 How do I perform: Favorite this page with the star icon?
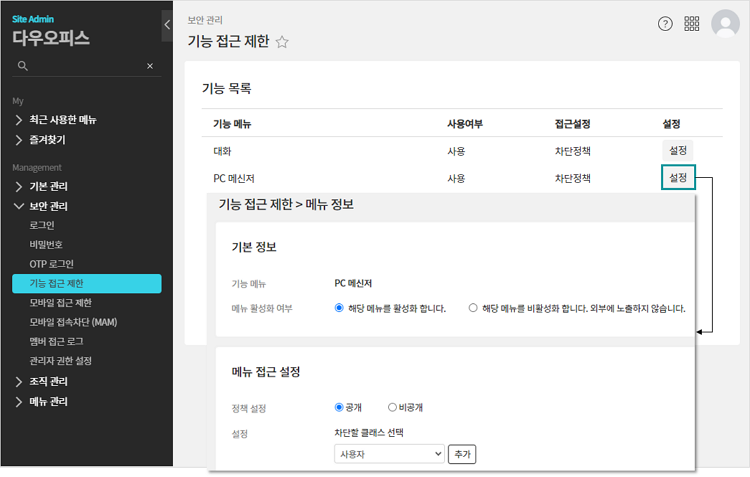point(282,42)
